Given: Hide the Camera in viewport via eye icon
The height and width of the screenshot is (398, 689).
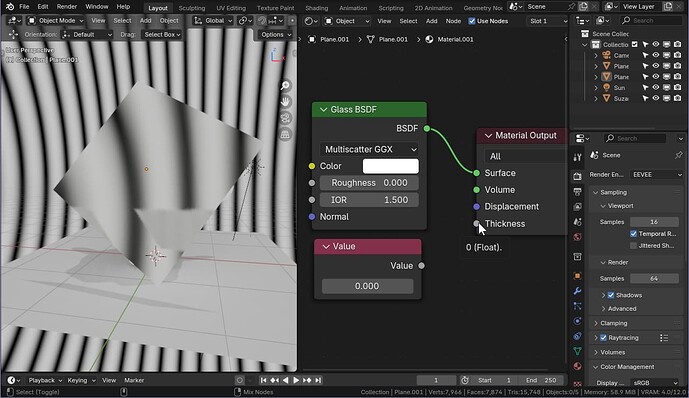Looking at the screenshot, I should click(656, 55).
